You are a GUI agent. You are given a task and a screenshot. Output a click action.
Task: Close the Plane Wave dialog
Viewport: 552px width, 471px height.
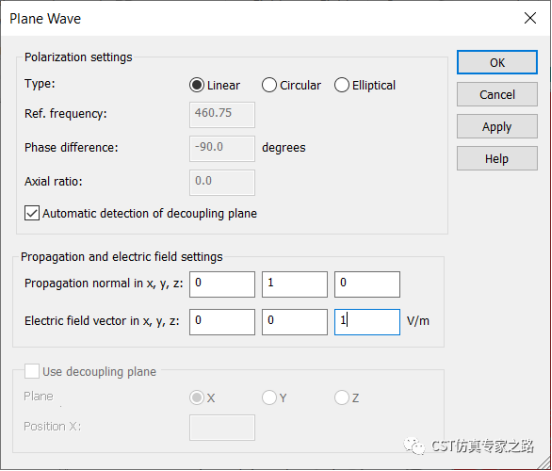pyautogui.click(x=530, y=18)
